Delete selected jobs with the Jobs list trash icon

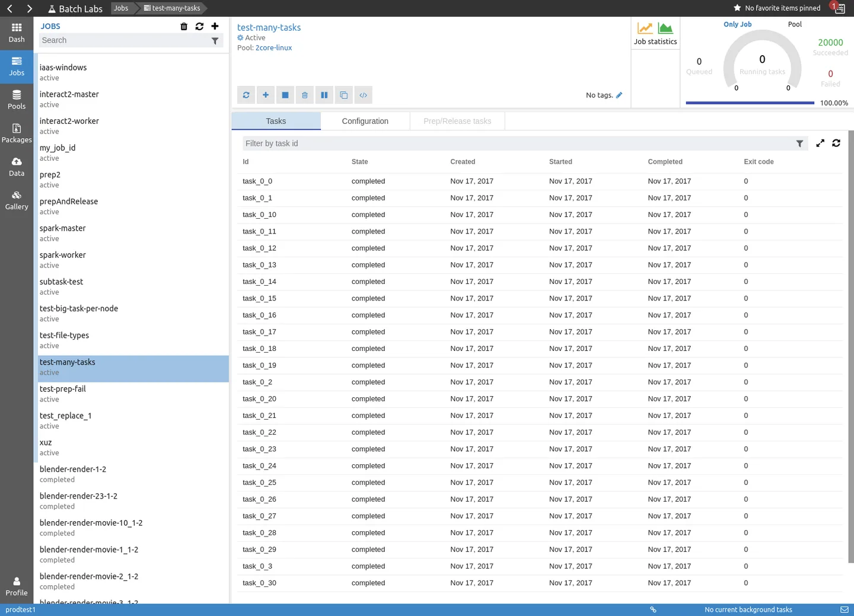click(x=184, y=26)
